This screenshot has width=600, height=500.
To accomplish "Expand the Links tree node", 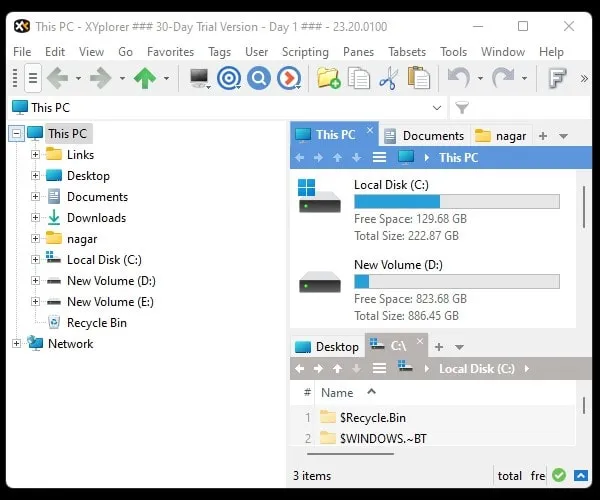I will (x=35, y=155).
